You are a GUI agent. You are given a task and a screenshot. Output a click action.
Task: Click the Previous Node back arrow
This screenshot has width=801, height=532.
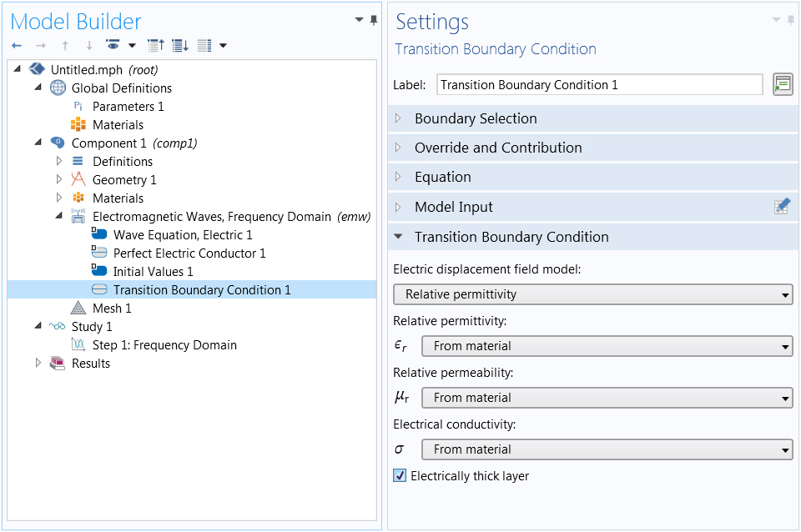coord(17,45)
